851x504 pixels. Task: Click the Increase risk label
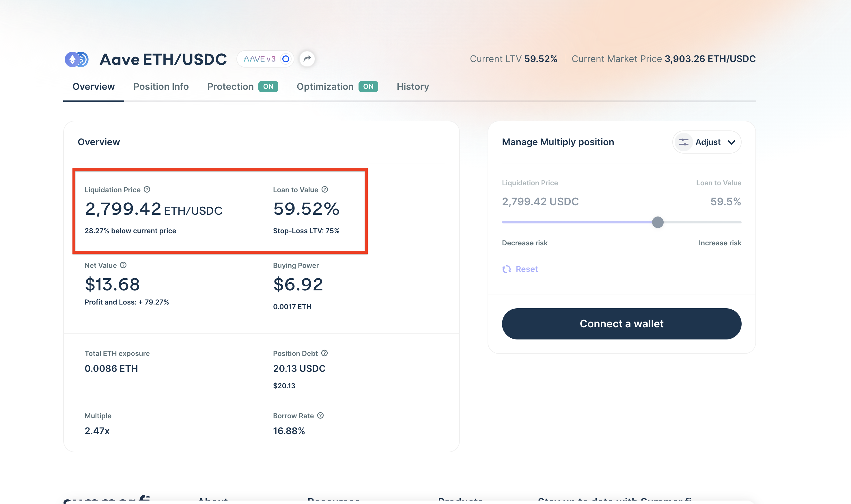click(720, 243)
